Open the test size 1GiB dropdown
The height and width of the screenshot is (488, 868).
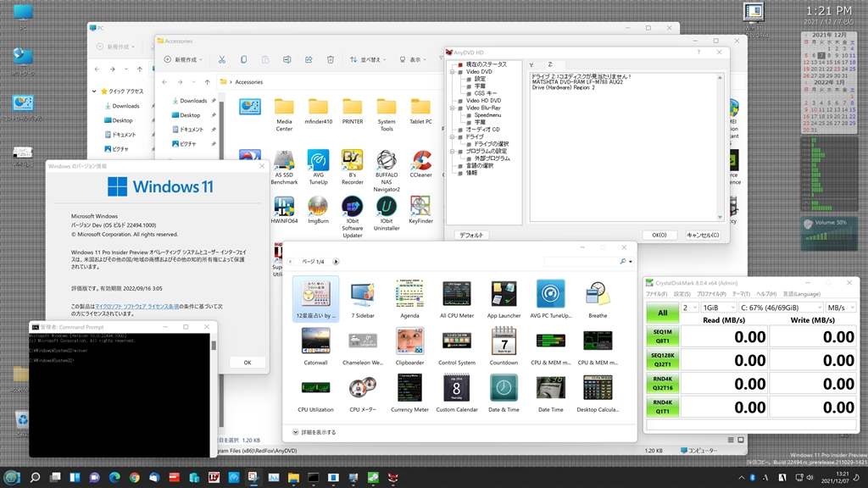[720, 307]
